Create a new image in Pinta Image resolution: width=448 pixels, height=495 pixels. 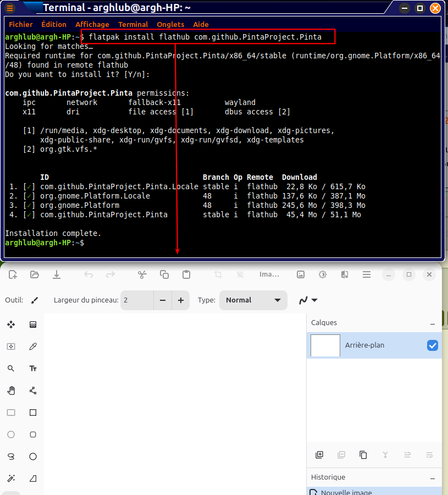click(13, 274)
